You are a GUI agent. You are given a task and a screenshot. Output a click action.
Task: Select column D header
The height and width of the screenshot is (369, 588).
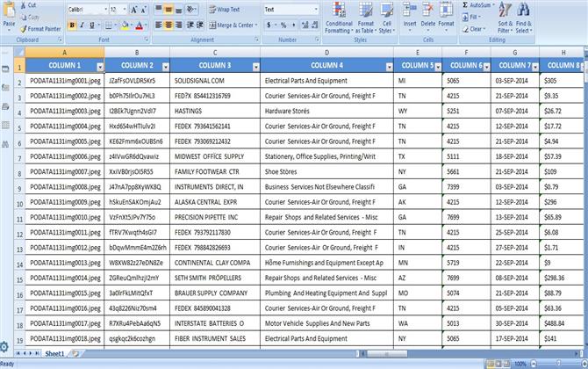tap(326, 53)
